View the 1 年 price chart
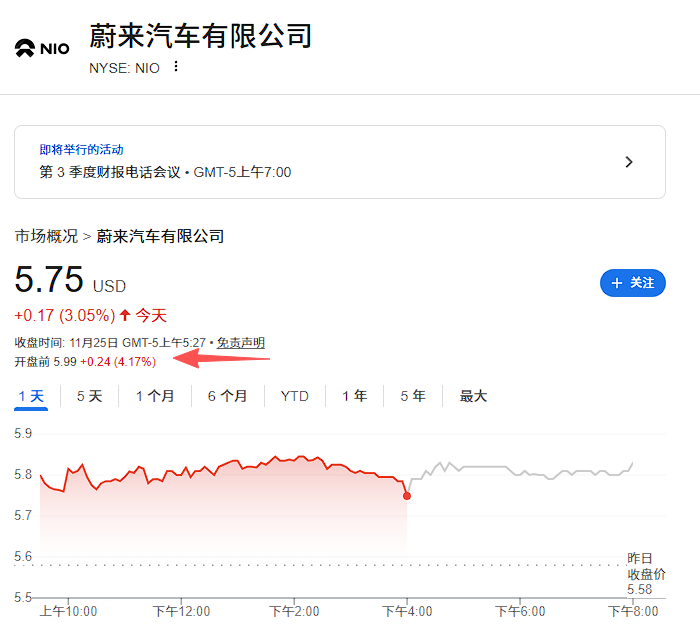The width and height of the screenshot is (700, 627). coord(354,396)
